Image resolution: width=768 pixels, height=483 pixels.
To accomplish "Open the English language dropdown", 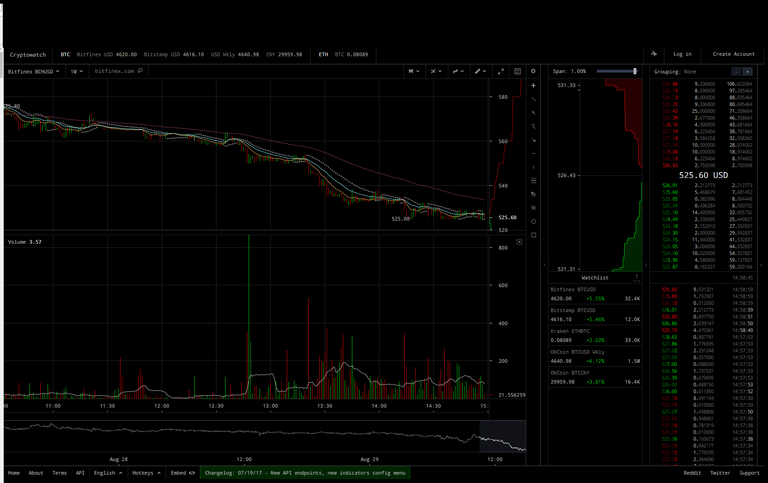I will (x=108, y=473).
